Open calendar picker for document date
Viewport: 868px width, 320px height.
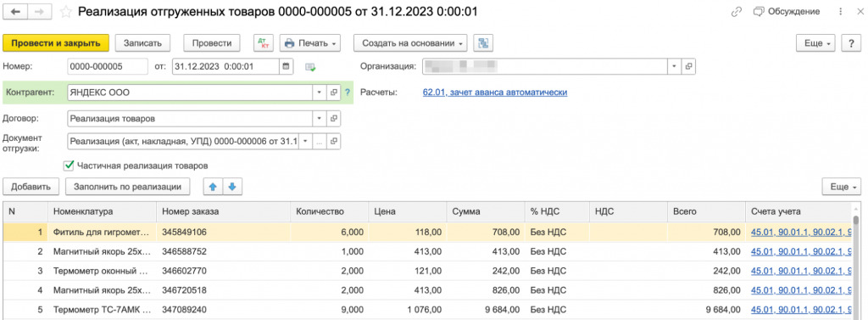coord(287,66)
